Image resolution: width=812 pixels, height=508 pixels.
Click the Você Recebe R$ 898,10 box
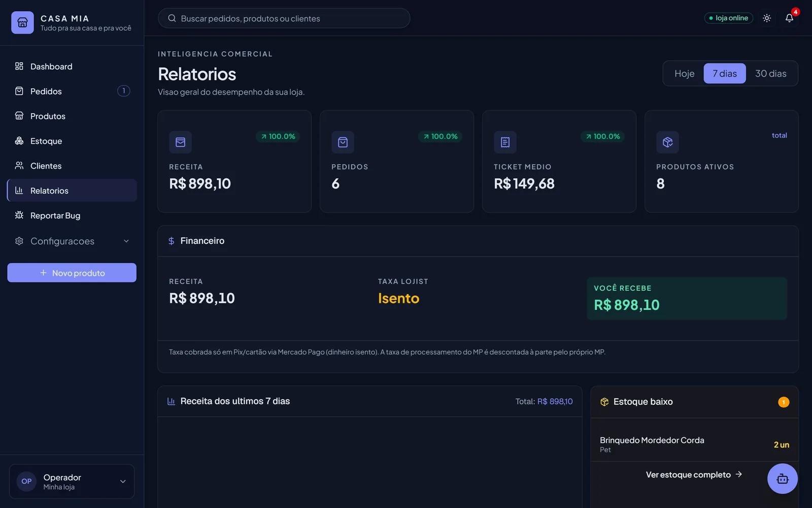687,298
